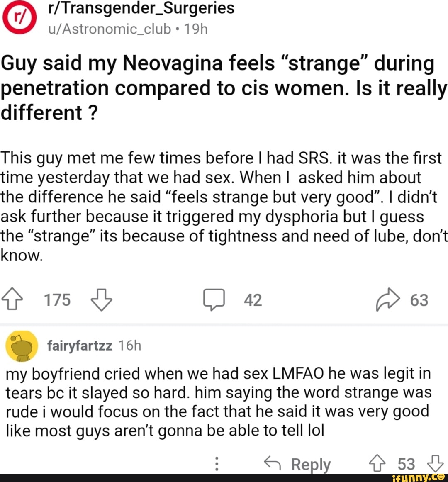Viewport: 448px width, 482px height.
Task: Open the fairyfartzz username link
Action: coord(80,346)
